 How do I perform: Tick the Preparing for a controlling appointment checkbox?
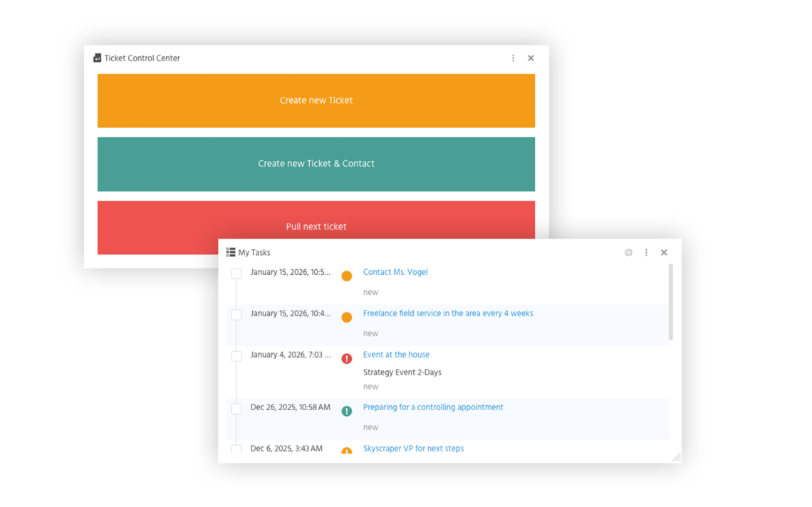click(x=236, y=409)
